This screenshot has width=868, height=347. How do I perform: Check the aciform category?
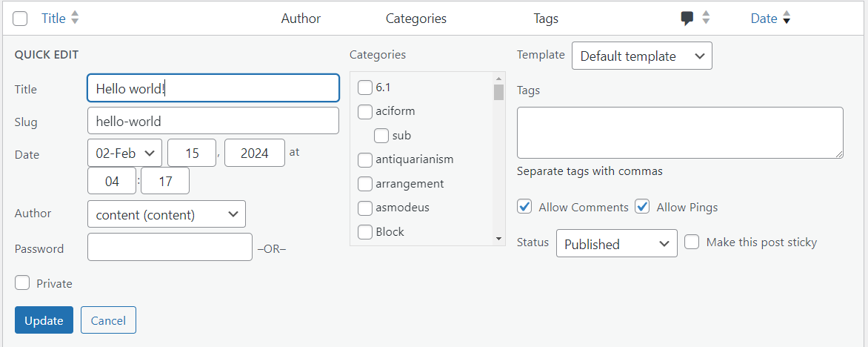pos(365,111)
